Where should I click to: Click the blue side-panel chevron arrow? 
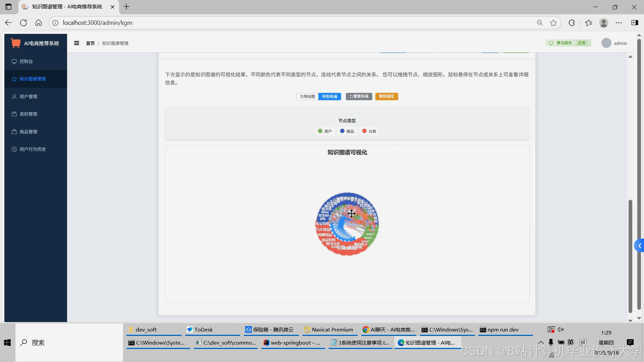coord(640,246)
